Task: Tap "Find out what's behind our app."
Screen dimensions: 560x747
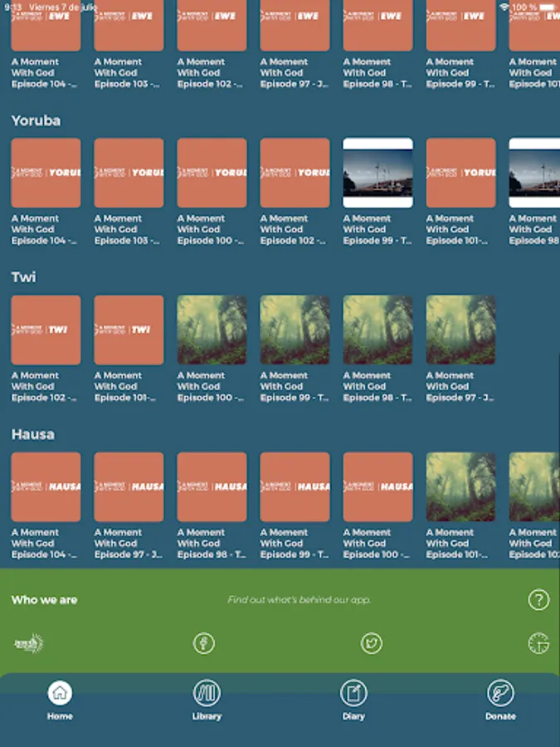Action: [x=299, y=600]
